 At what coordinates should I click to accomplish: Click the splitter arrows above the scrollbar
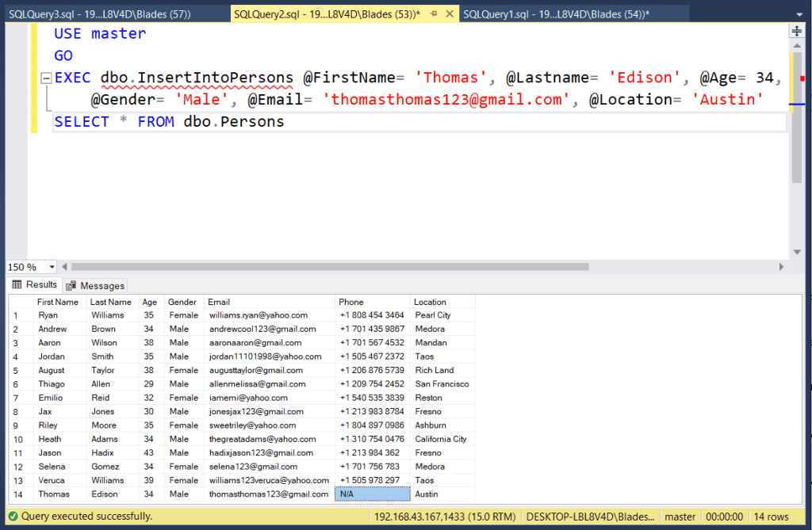pyautogui.click(x=796, y=30)
